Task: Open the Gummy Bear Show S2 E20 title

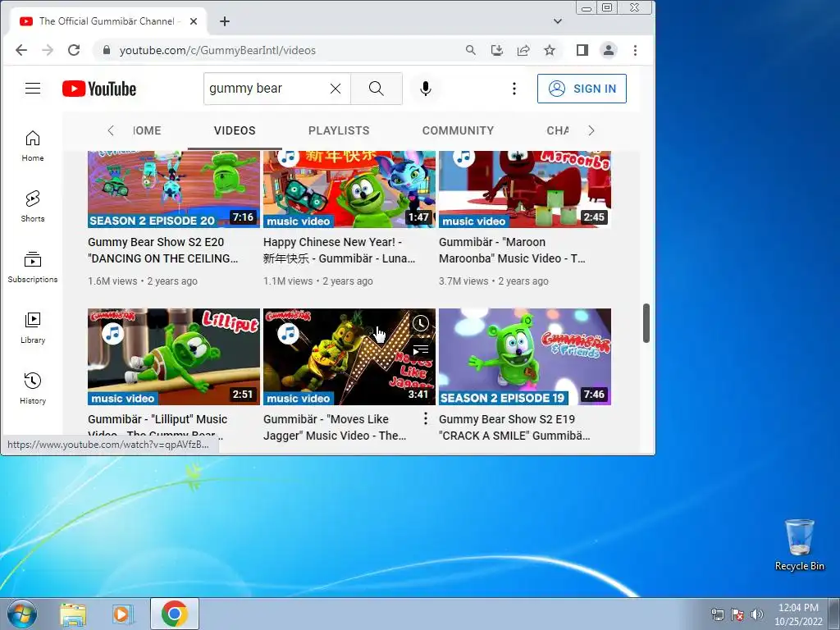Action: [x=163, y=250]
